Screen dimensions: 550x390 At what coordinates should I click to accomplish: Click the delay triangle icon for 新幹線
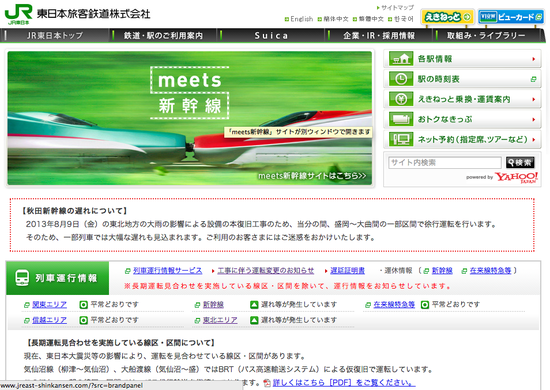(254, 305)
